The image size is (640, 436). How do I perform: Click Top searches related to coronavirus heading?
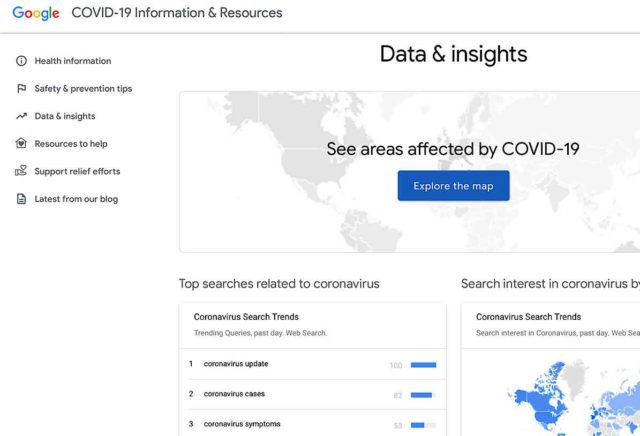click(279, 284)
